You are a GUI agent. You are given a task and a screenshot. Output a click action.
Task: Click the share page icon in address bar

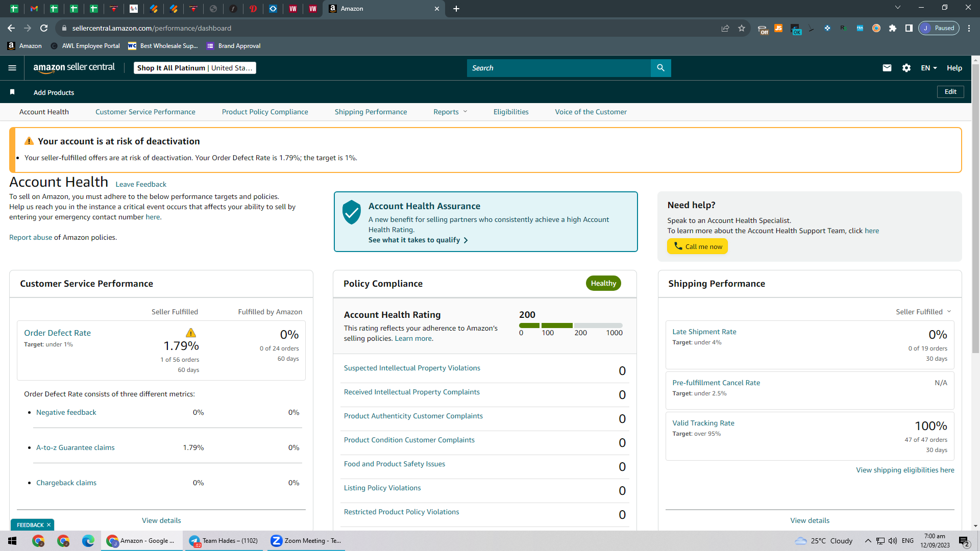[x=725, y=28]
